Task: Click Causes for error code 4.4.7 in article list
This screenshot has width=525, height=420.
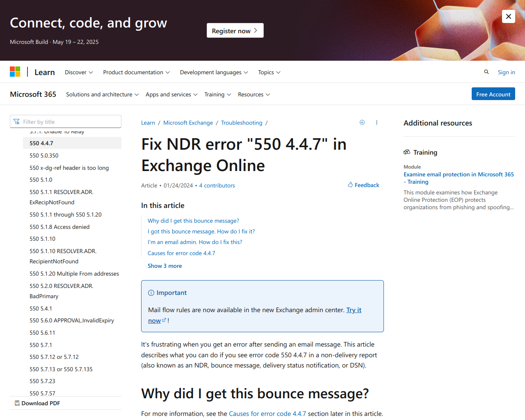Action: 181,253
